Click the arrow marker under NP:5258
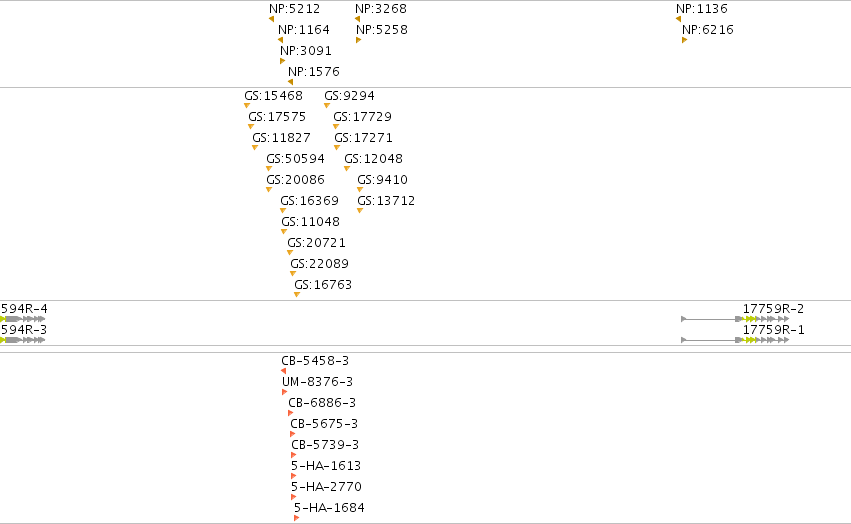The width and height of the screenshot is (851, 524). click(x=358, y=40)
